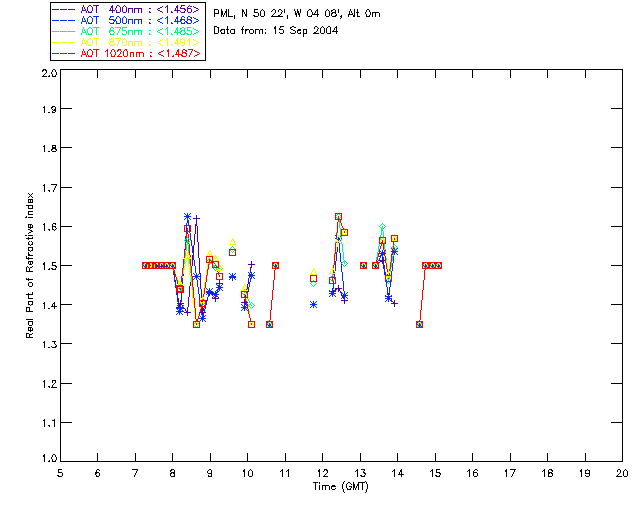
Task: Click the purple dashed line sample in legend
Action: point(64,9)
